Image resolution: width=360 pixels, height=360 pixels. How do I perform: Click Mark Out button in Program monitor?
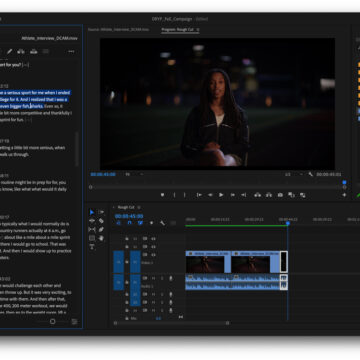point(185,195)
